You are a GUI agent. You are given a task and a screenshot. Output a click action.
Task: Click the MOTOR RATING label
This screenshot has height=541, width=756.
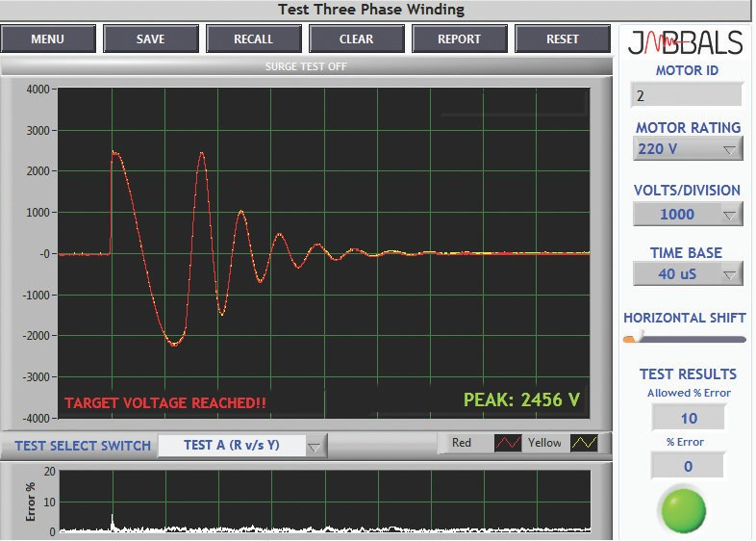[688, 127]
